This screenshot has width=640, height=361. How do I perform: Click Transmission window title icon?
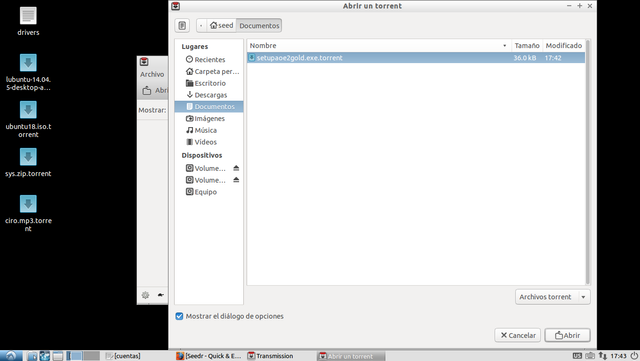[144, 62]
